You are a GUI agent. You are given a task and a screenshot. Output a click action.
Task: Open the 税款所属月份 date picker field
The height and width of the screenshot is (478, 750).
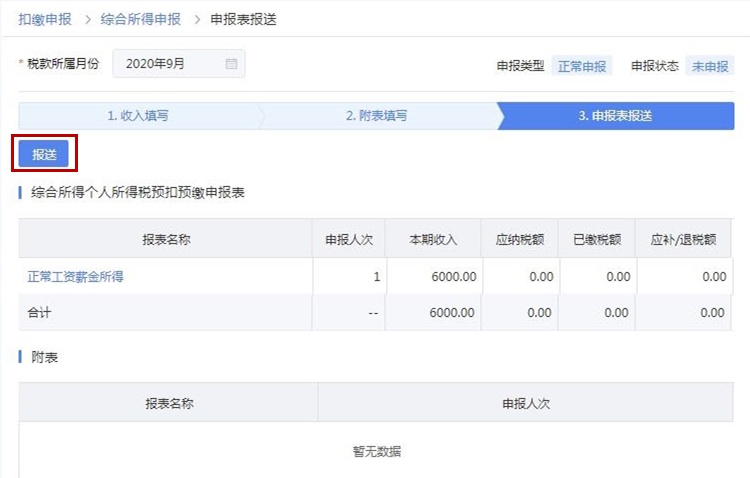(179, 64)
